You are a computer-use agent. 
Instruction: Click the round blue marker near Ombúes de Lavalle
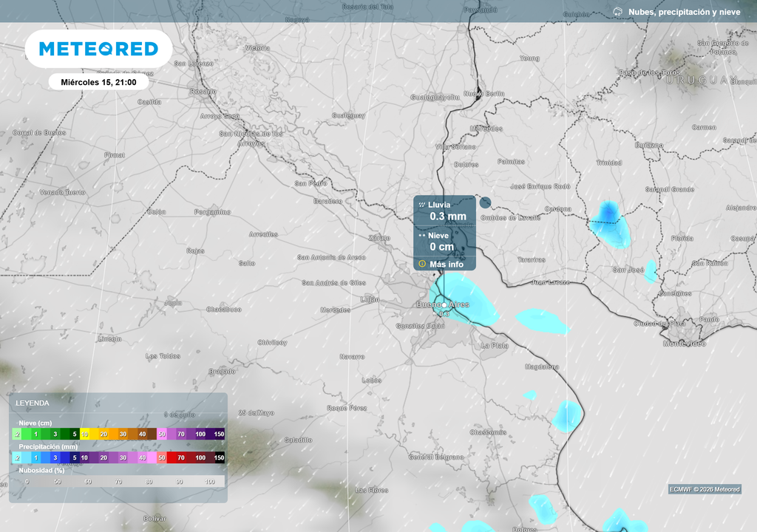pos(485,202)
